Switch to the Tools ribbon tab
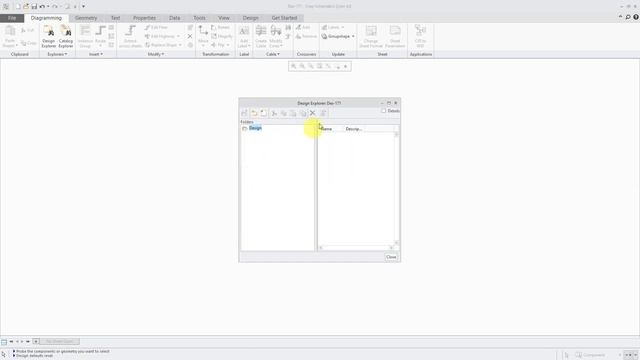The image size is (640, 360). click(199, 18)
